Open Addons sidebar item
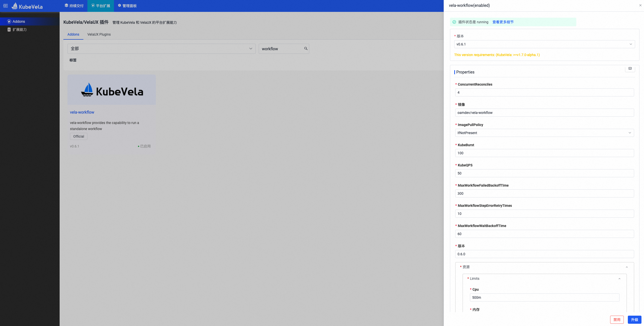Viewport: 644px width, 326px height. pyautogui.click(x=19, y=21)
